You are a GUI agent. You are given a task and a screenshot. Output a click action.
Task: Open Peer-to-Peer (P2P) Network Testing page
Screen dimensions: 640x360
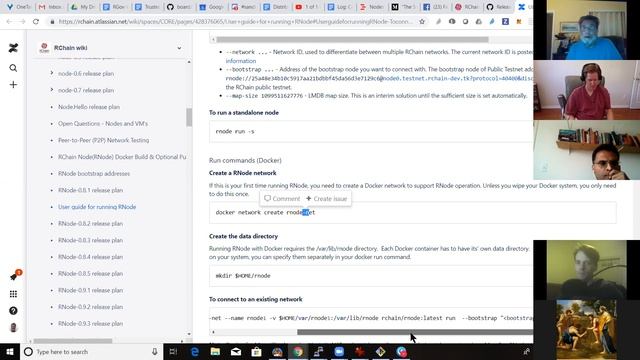(x=104, y=140)
